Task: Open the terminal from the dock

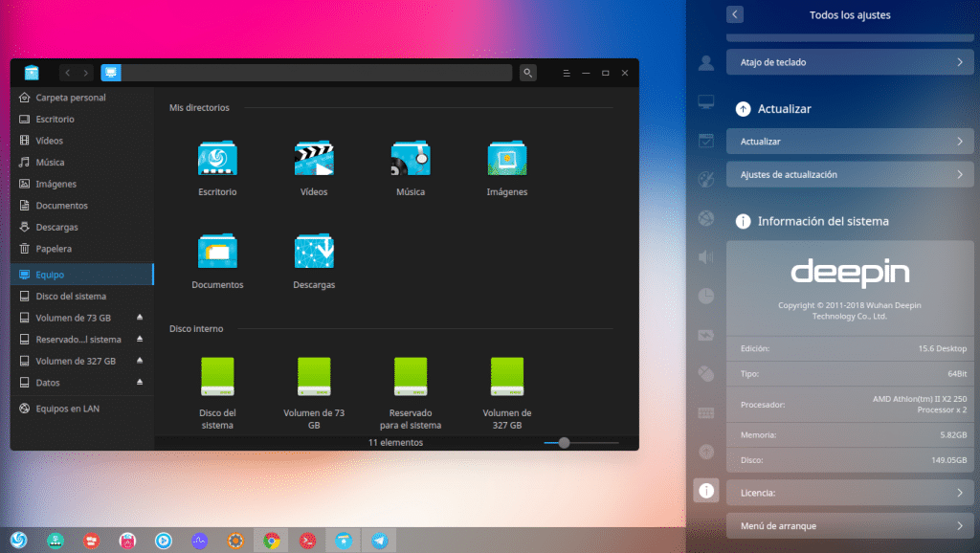Action: [307, 540]
